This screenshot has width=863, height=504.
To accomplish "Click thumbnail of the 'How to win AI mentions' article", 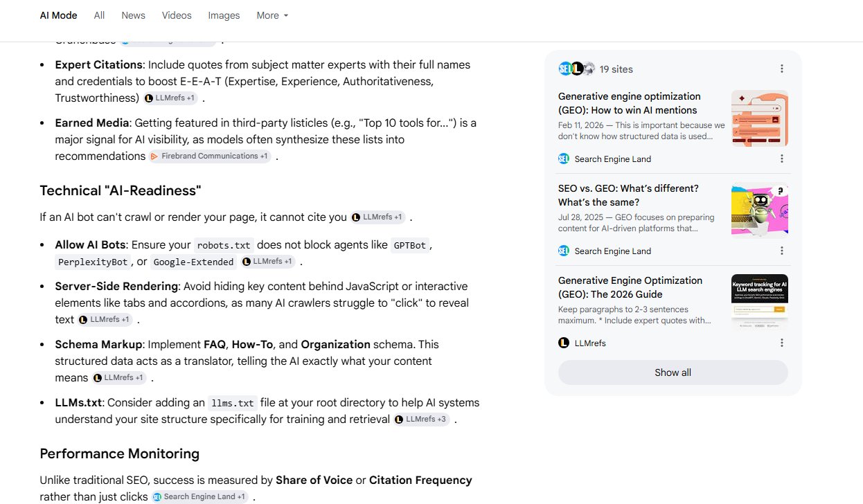I will click(760, 118).
